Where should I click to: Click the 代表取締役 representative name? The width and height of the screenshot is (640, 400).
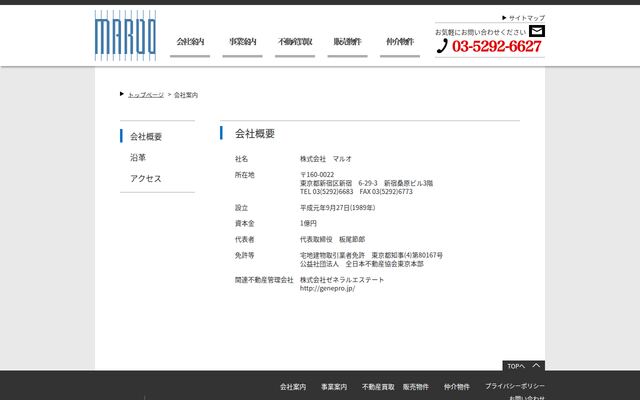point(332,239)
